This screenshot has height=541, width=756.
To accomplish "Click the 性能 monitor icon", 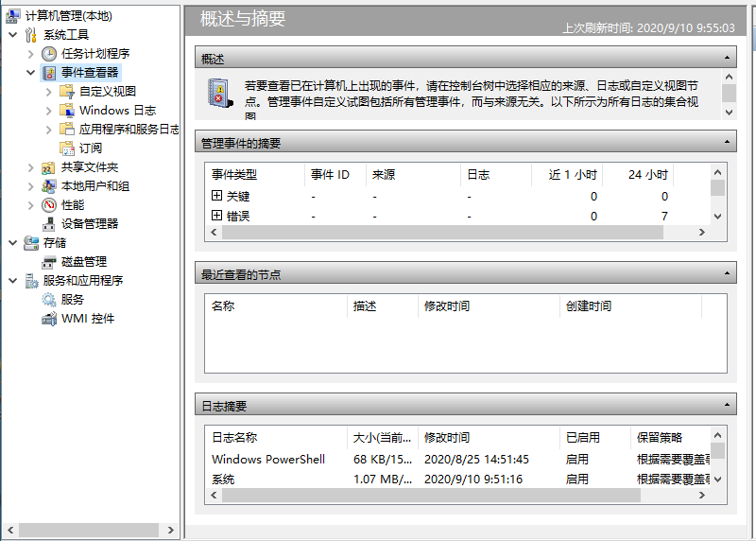I will [49, 205].
